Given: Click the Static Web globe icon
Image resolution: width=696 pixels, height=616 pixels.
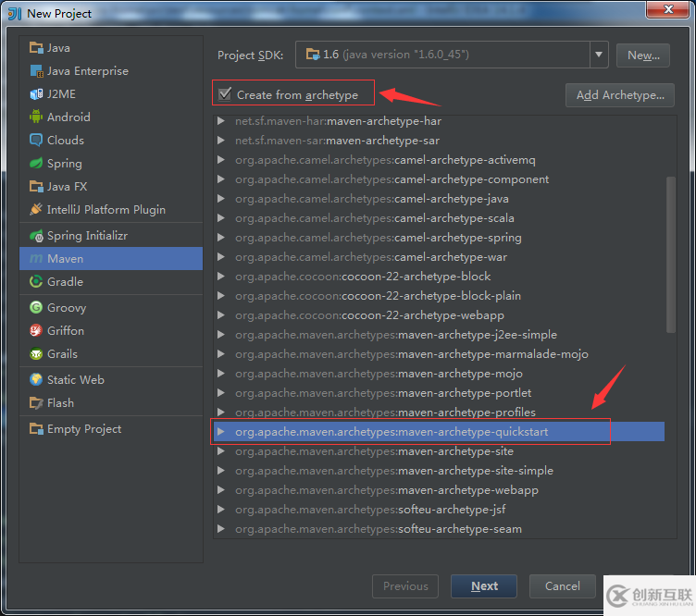Looking at the screenshot, I should tap(35, 379).
